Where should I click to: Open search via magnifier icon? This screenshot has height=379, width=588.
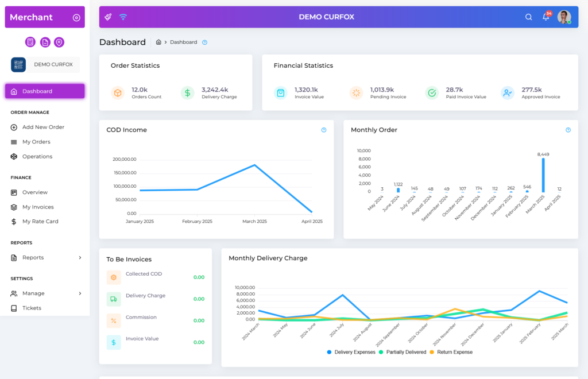coord(529,17)
